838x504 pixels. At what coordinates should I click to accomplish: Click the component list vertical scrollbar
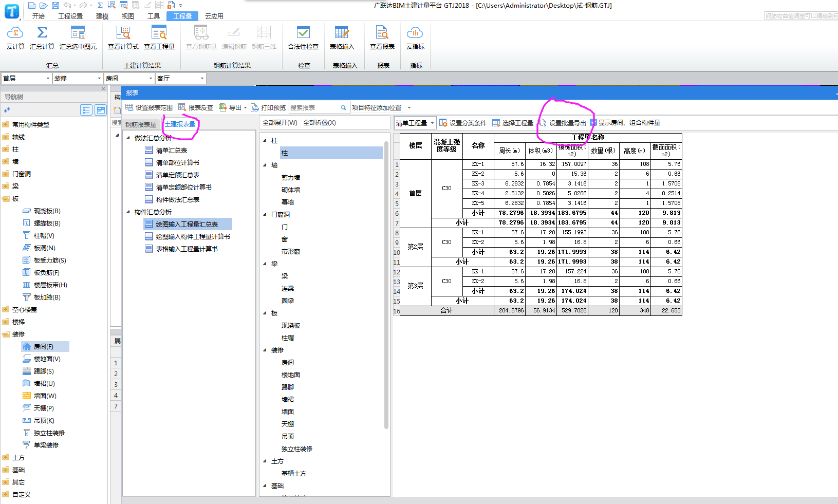pos(386,285)
